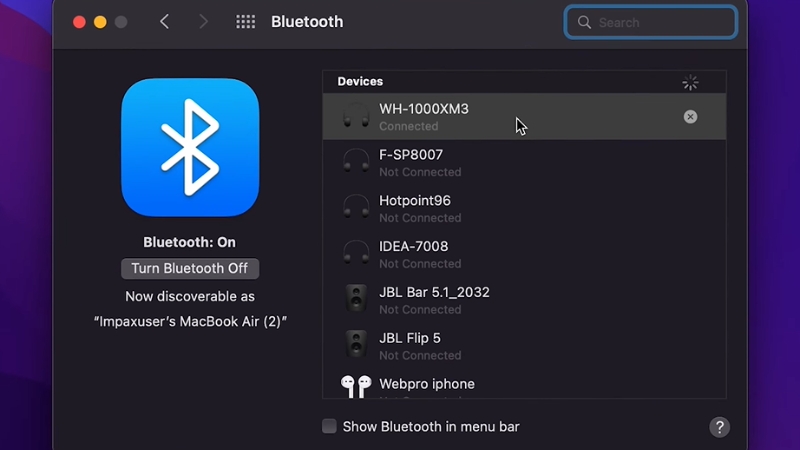This screenshot has height=450, width=800.
Task: Turn Bluetooth Off button
Action: click(190, 268)
